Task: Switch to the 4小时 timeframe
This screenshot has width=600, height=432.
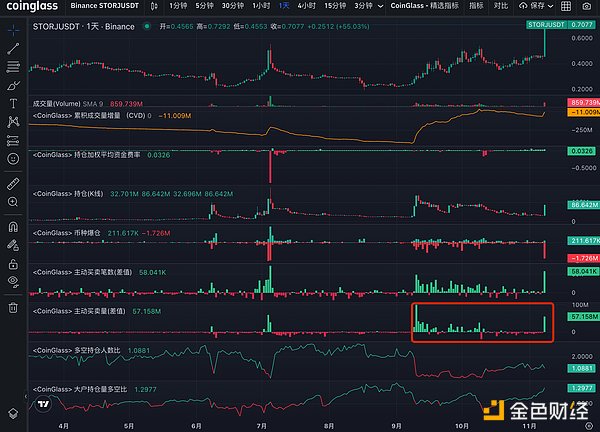Action: [x=307, y=6]
